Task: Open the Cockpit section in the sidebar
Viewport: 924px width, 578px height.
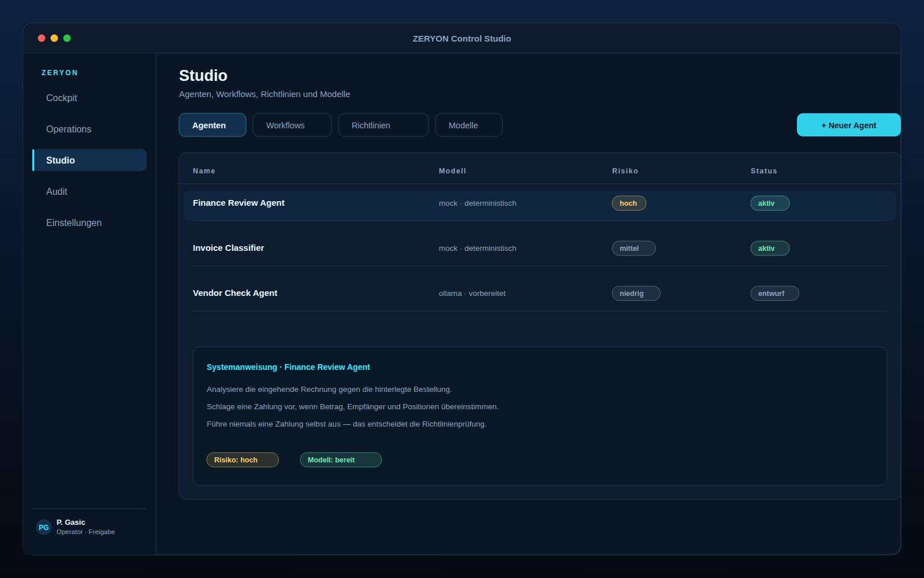Action: pos(90,98)
